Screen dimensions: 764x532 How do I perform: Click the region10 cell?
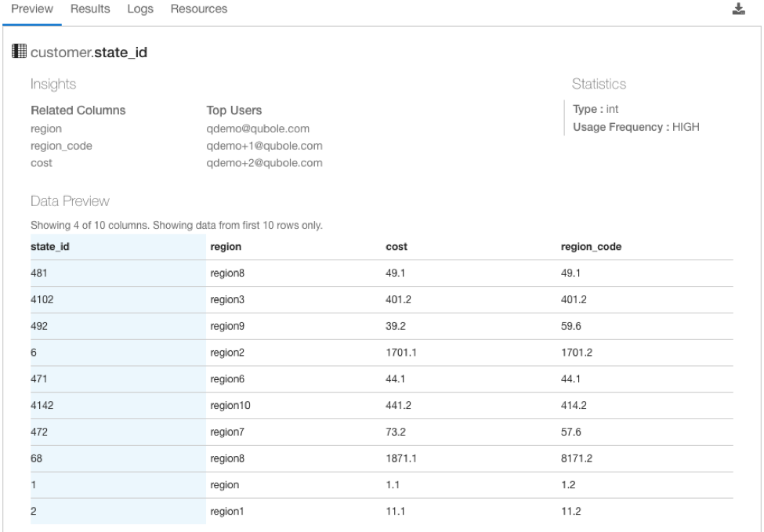(x=230, y=405)
